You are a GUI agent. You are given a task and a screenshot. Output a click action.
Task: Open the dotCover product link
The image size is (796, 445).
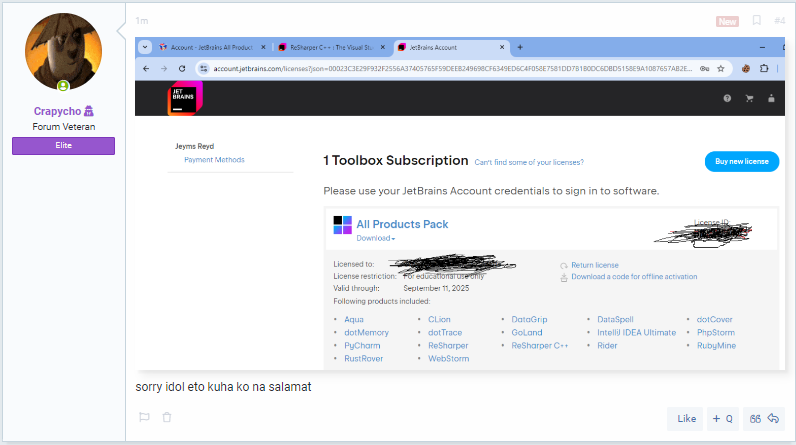(x=714, y=320)
